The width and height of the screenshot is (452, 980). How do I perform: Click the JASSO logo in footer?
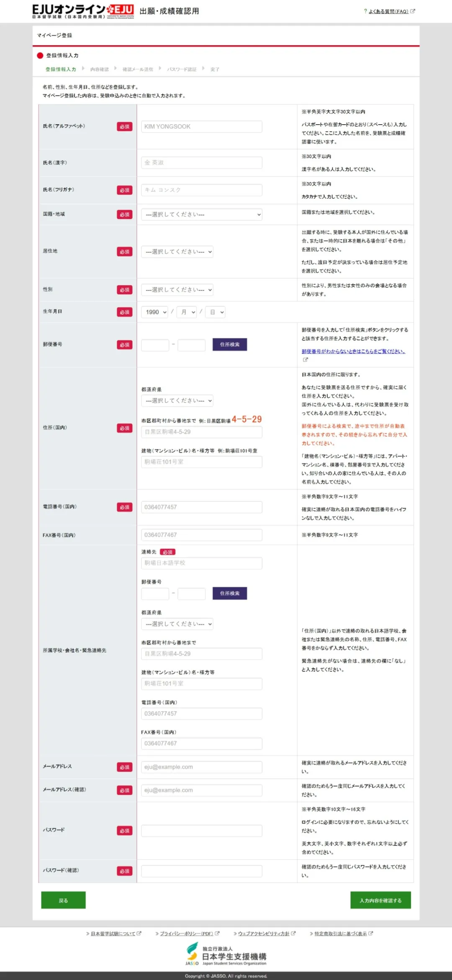coord(226,954)
